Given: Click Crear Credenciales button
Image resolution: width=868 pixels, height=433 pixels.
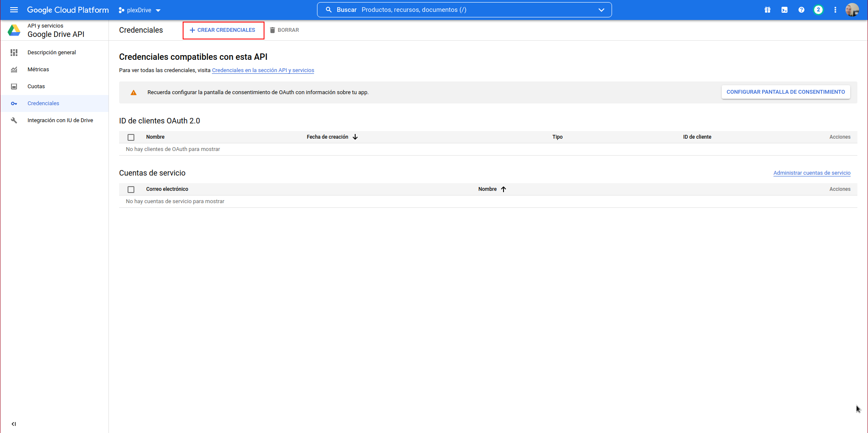Looking at the screenshot, I should click(x=223, y=30).
